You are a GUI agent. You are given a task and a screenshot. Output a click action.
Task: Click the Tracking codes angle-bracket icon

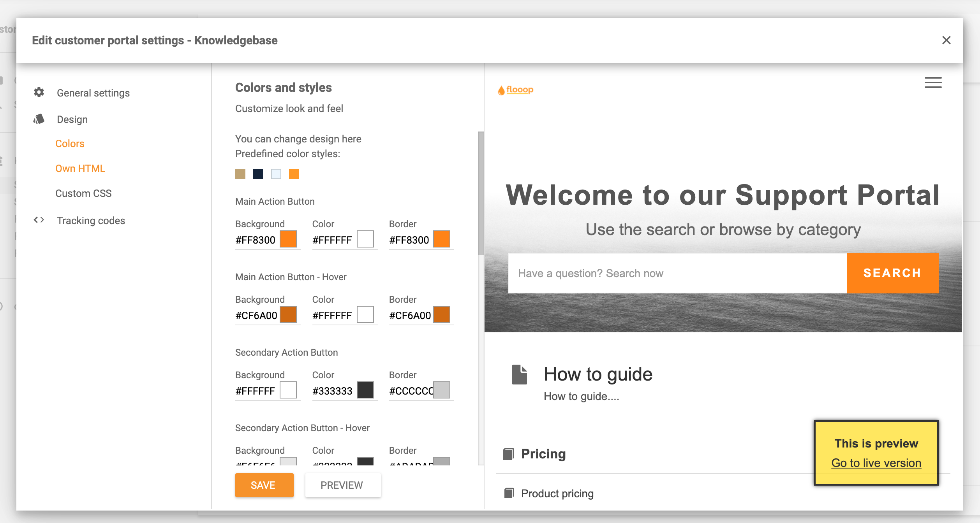40,221
